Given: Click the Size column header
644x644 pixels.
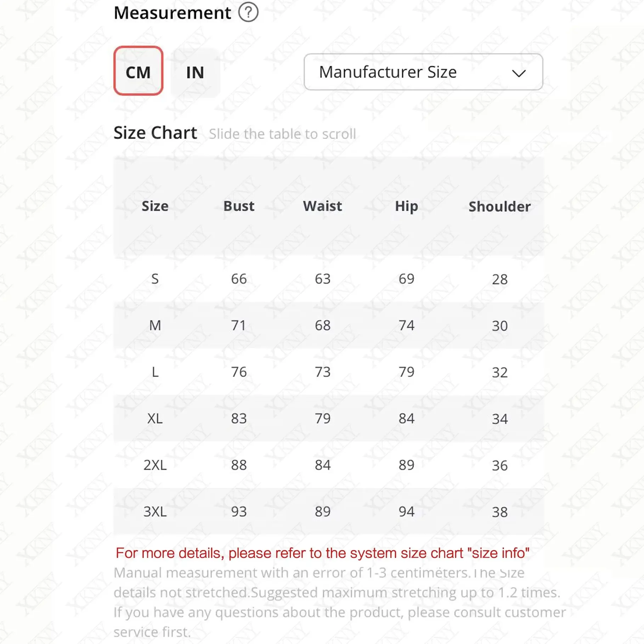Looking at the screenshot, I should 155,206.
